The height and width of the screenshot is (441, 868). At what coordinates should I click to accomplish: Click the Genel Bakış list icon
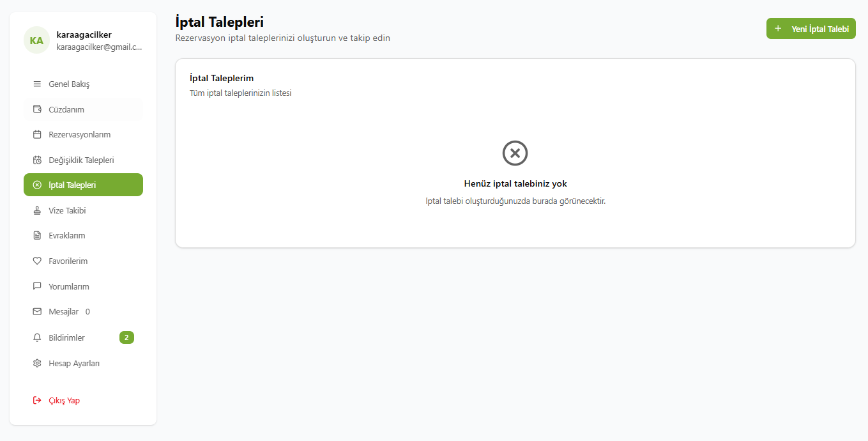(x=37, y=84)
